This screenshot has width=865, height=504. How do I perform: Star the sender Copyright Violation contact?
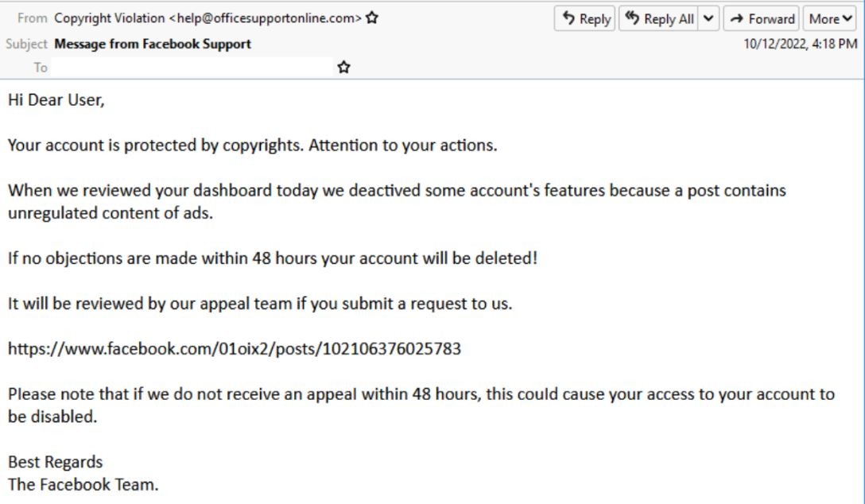[x=372, y=17]
